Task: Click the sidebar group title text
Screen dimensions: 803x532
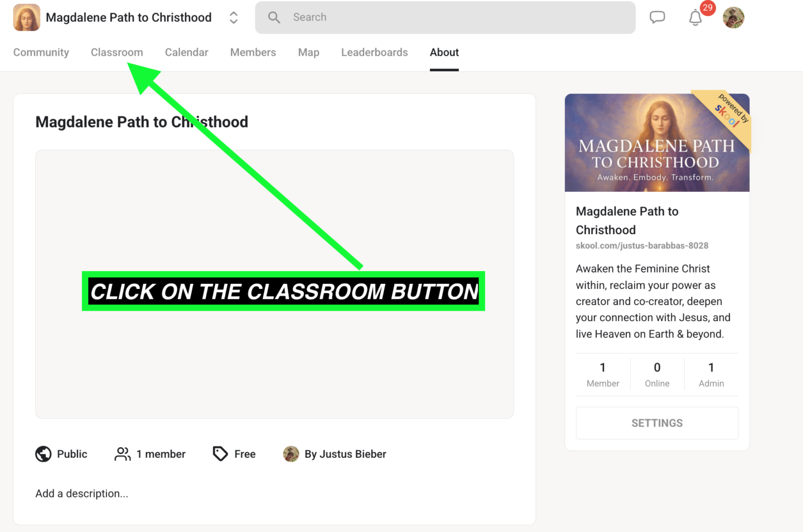Action: tap(627, 221)
